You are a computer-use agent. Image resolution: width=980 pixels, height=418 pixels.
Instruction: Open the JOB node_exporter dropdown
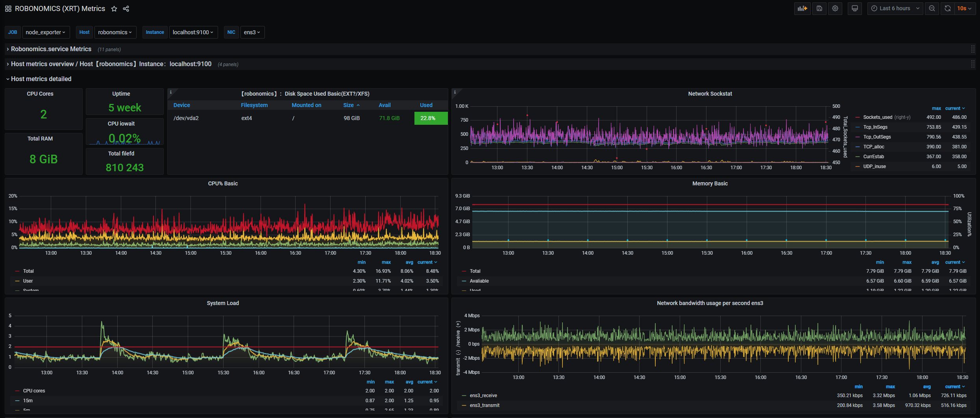pos(46,32)
